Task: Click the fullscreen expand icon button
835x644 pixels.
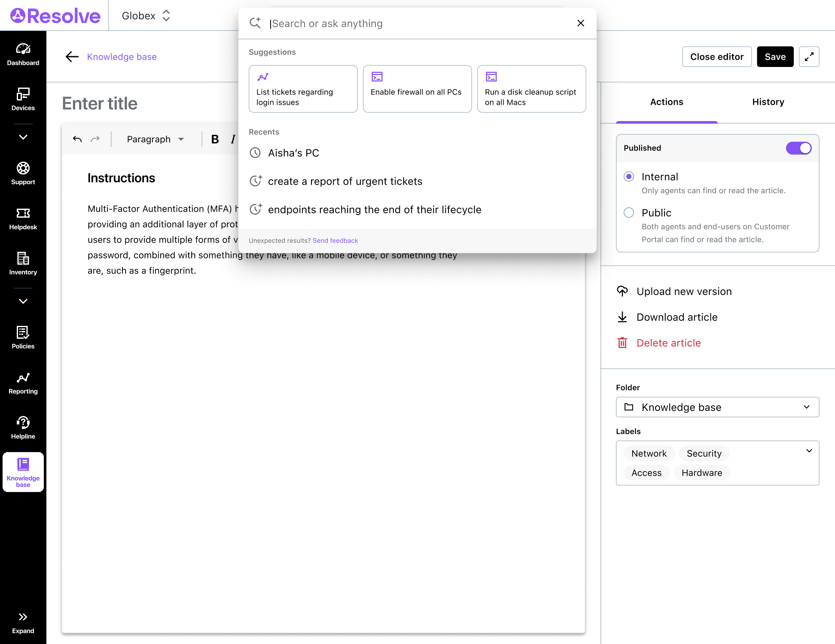Action: pyautogui.click(x=809, y=57)
